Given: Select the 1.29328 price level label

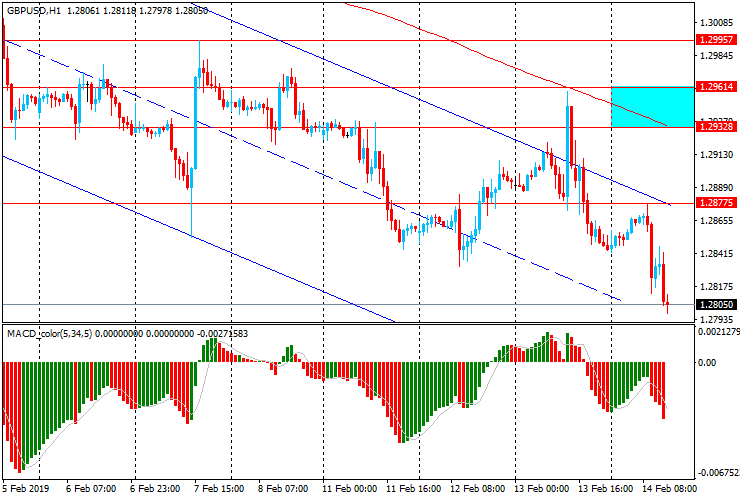Looking at the screenshot, I should [718, 127].
